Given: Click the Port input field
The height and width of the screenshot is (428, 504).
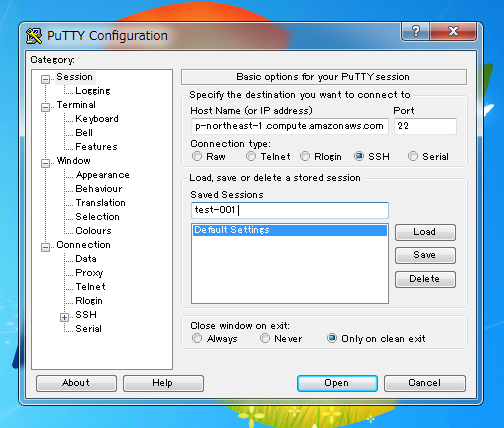Looking at the screenshot, I should point(425,126).
